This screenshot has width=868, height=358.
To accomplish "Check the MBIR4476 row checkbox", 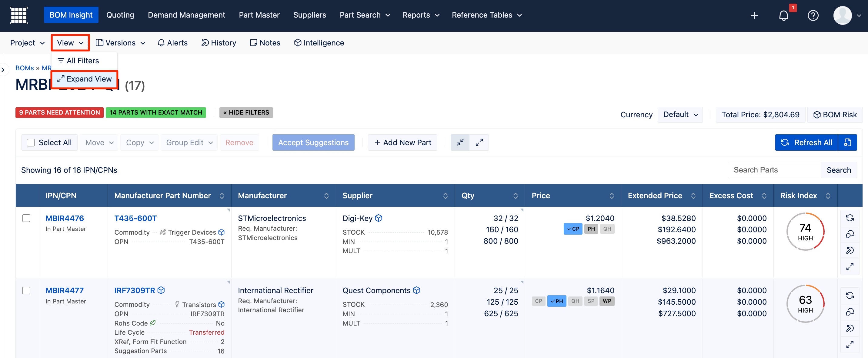I will point(26,218).
